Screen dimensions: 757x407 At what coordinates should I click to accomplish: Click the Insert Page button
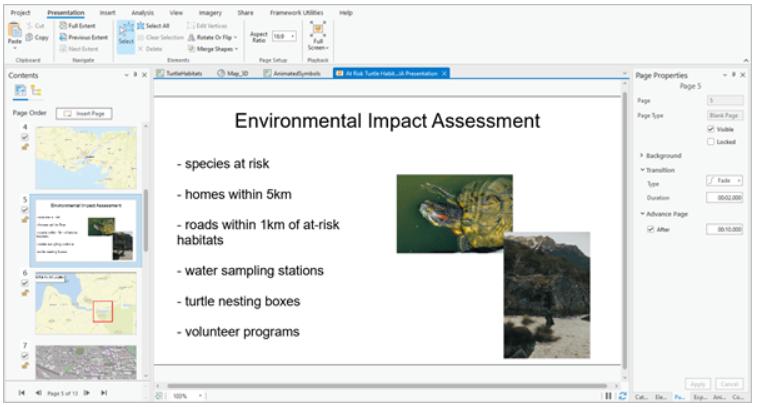tap(84, 113)
